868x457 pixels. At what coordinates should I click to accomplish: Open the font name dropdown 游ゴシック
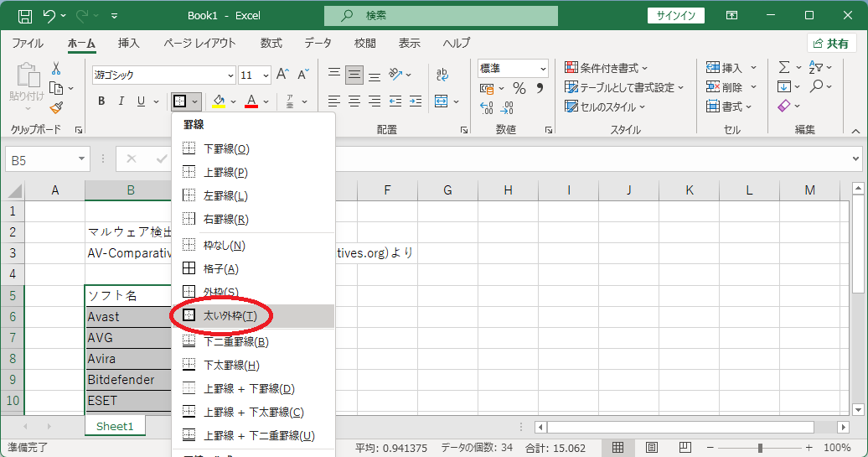[230, 75]
